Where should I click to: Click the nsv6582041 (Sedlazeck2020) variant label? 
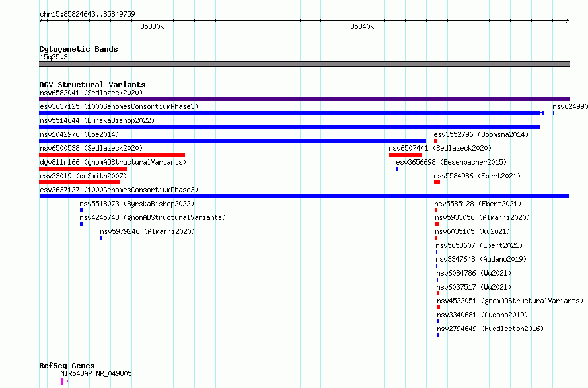(91, 93)
